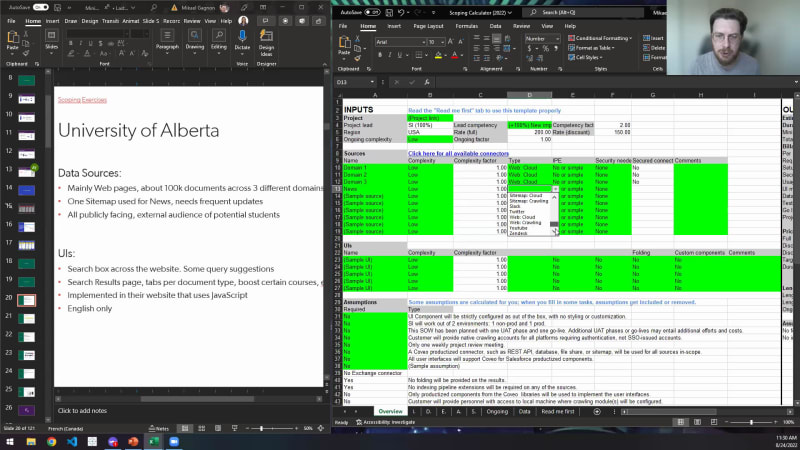Image resolution: width=800 pixels, height=450 pixels.
Task: Click the Drawing group icon in PowerPoint
Action: pos(194,36)
